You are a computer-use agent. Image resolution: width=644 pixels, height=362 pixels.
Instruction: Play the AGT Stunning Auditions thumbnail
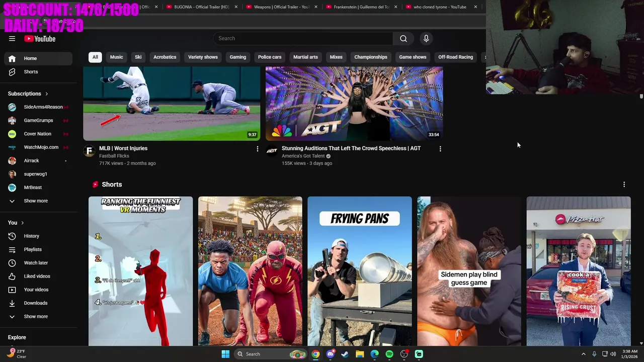(x=354, y=104)
